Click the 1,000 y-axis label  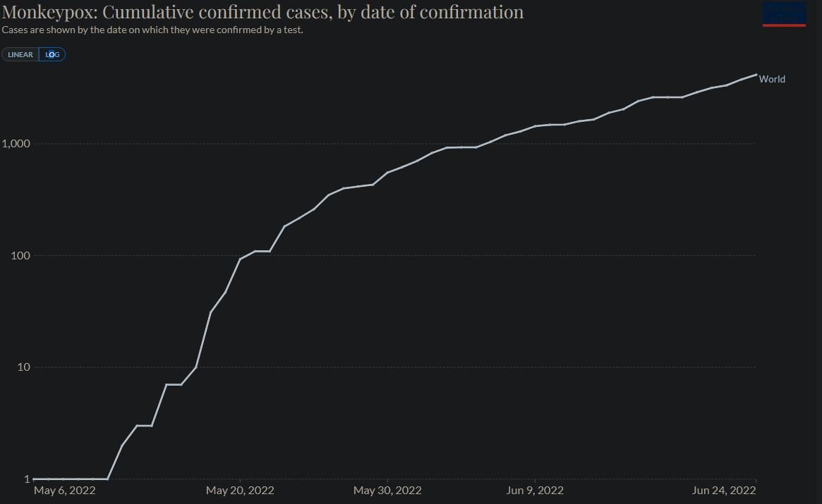(16, 144)
